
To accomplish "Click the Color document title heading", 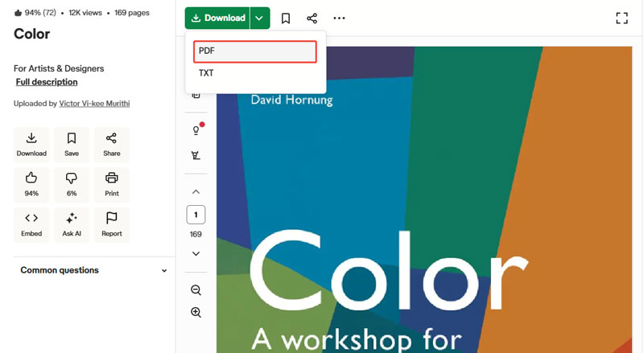I will click(31, 34).
